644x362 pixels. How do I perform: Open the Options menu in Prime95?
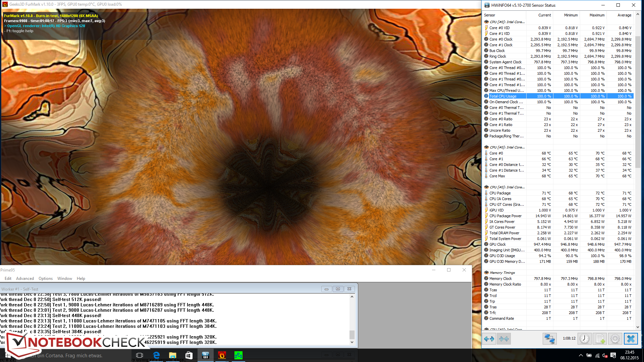(45, 279)
